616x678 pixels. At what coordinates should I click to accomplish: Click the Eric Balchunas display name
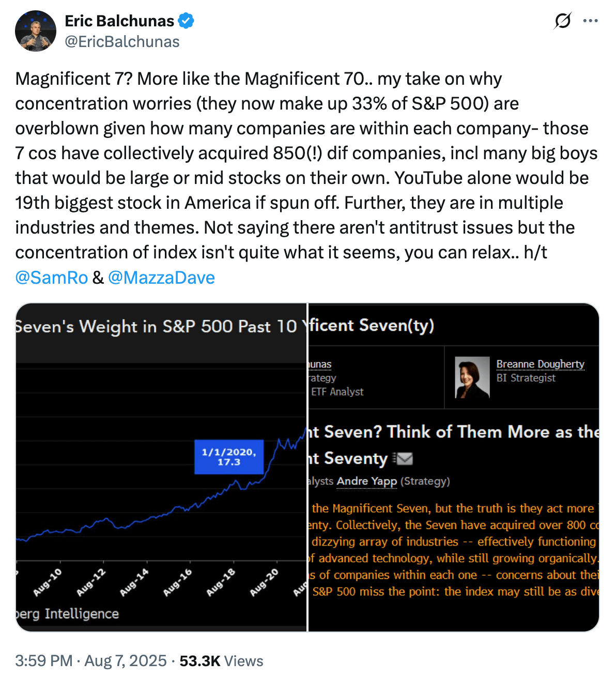coord(119,21)
